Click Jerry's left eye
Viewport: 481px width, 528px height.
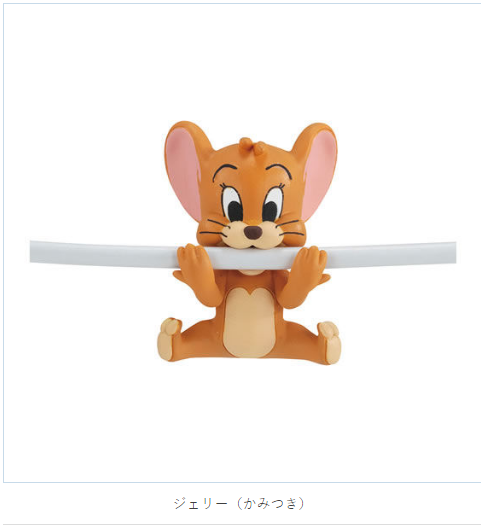click(232, 205)
